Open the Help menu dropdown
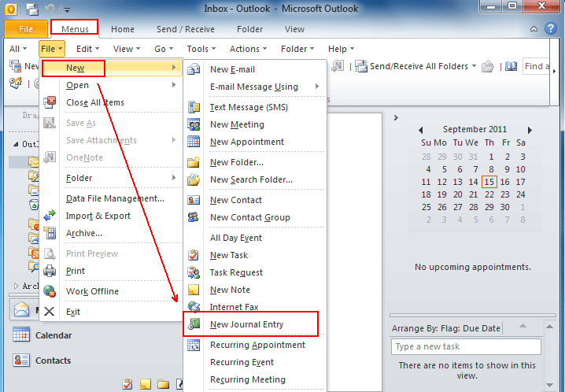Viewport: 565px width, 392px height. 341,49
